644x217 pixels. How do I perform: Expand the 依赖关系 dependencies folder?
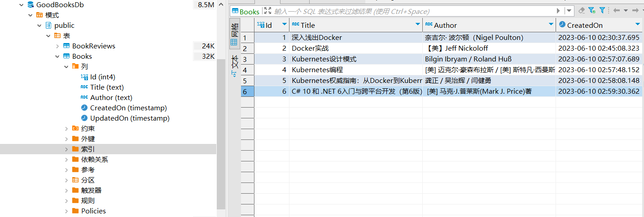(x=66, y=160)
